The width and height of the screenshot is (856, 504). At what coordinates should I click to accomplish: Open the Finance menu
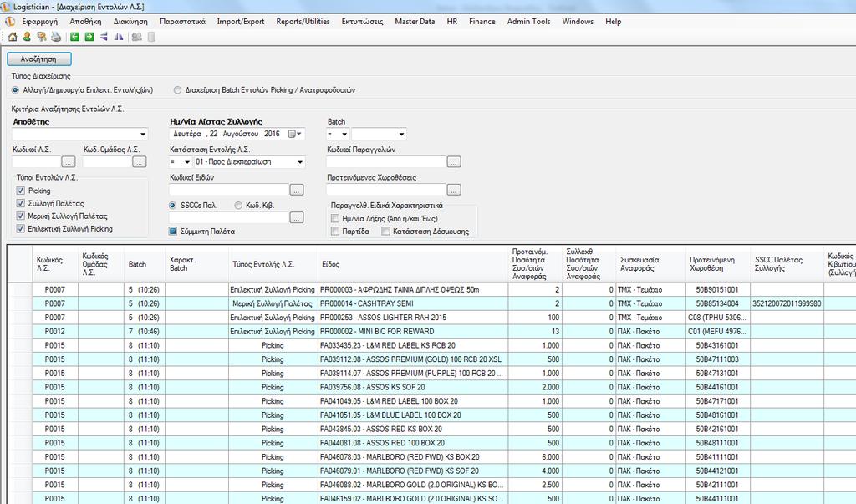click(x=482, y=22)
